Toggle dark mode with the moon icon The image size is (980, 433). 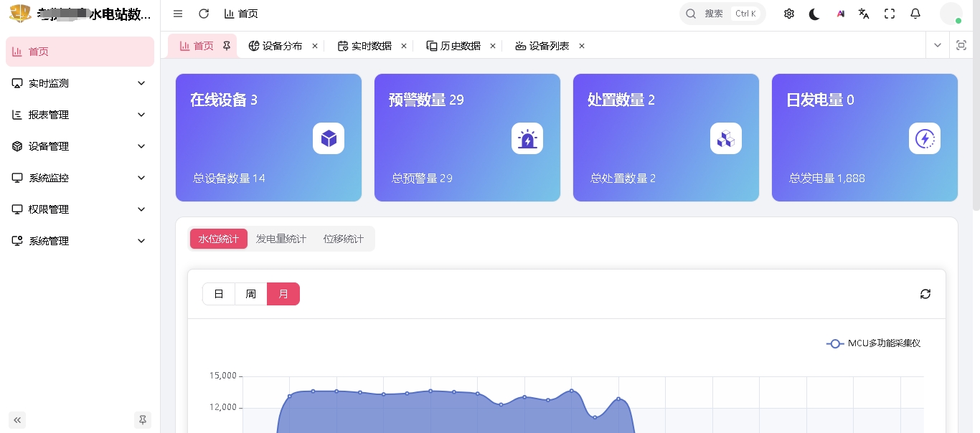[814, 14]
